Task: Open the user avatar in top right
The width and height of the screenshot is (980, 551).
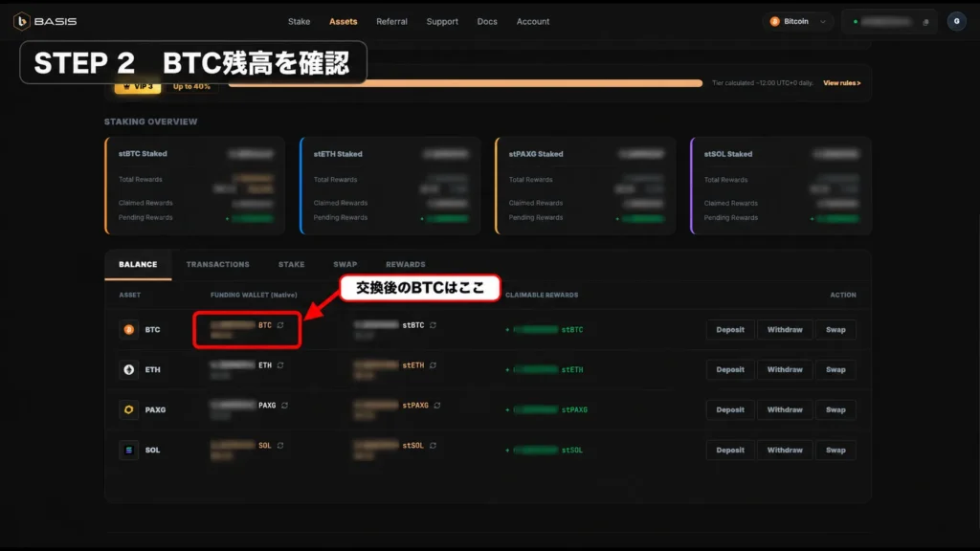Action: (x=956, y=21)
